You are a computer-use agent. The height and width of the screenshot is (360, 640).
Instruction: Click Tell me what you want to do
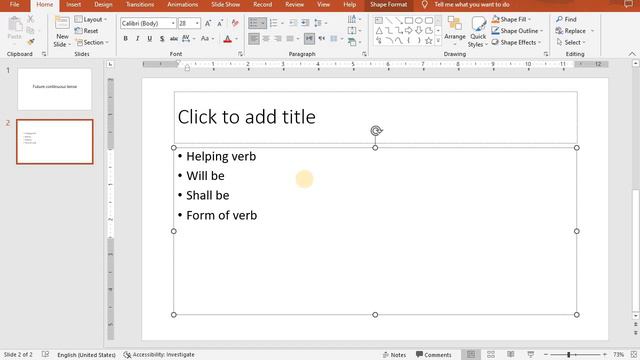pos(471,4)
